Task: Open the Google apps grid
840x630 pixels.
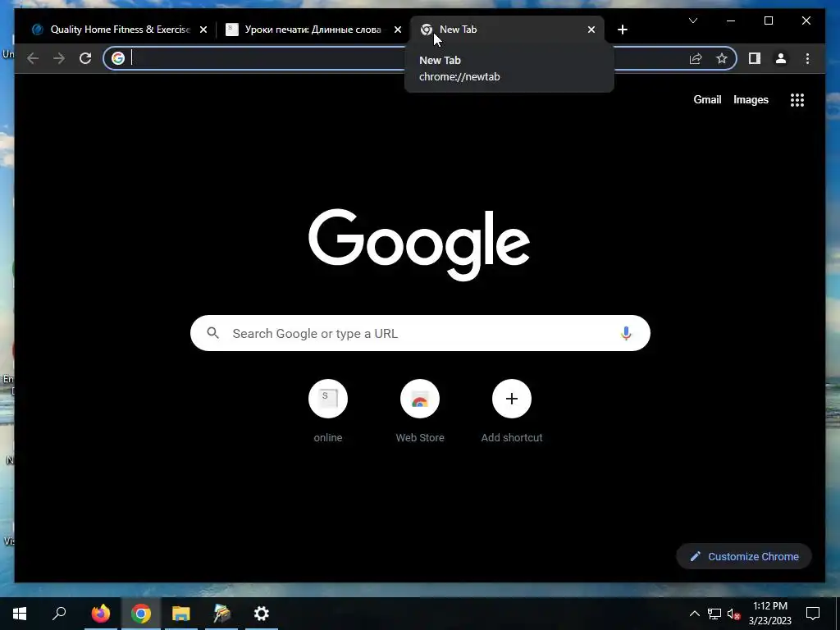Action: pyautogui.click(x=797, y=100)
